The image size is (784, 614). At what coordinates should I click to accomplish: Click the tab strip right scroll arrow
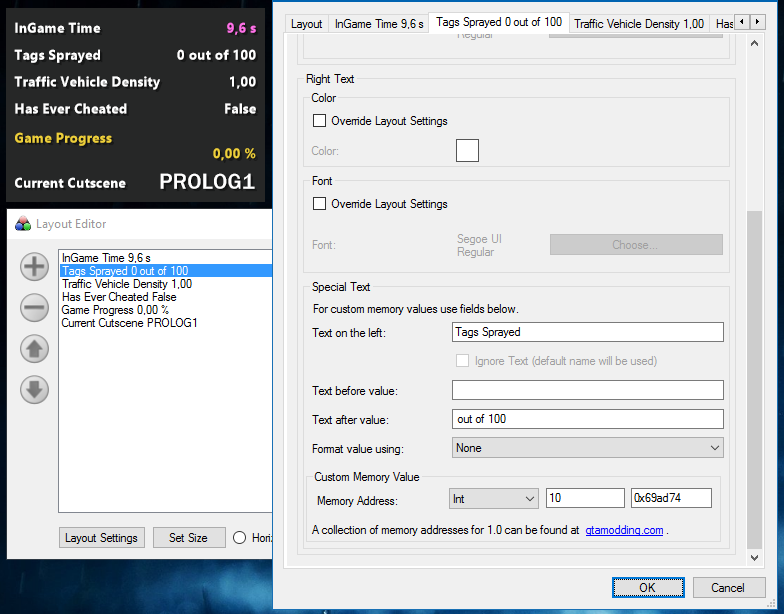[x=758, y=22]
